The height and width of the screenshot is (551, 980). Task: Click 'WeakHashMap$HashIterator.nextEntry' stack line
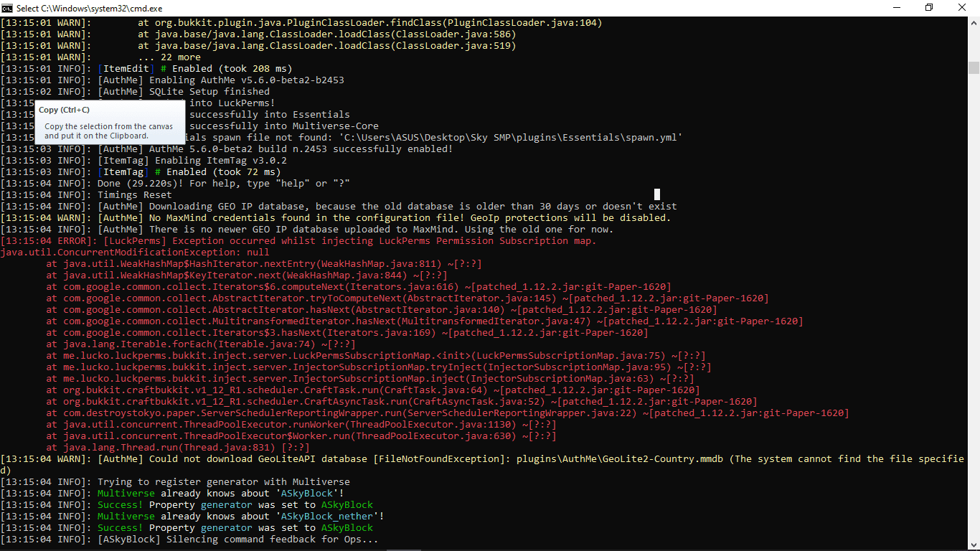click(264, 264)
